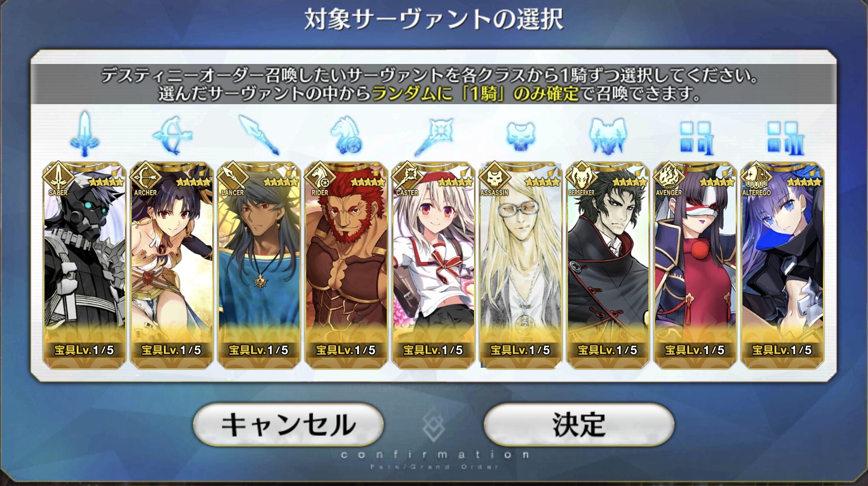The height and width of the screenshot is (486, 868).
Task: Choose the red-haired RIDER servant card
Action: pyautogui.click(x=346, y=265)
